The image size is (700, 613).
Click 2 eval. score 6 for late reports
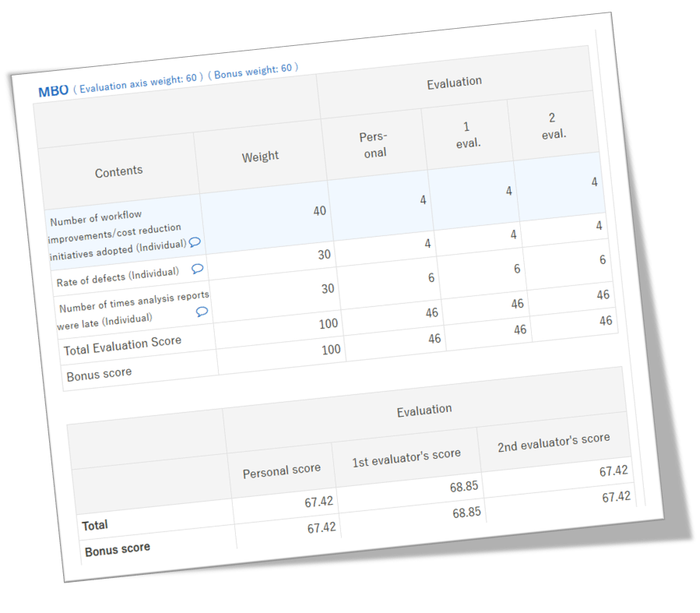tap(603, 259)
